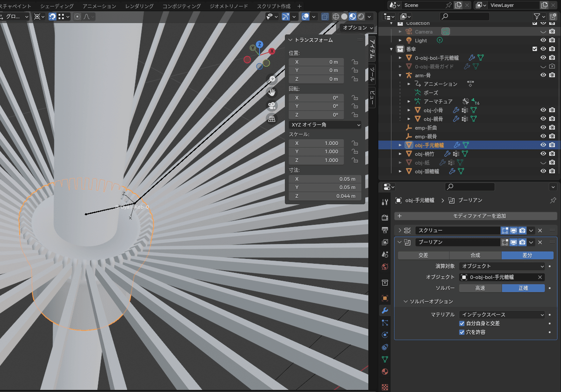Pin the properties editor context
This screenshot has height=392, width=561.
point(553,200)
